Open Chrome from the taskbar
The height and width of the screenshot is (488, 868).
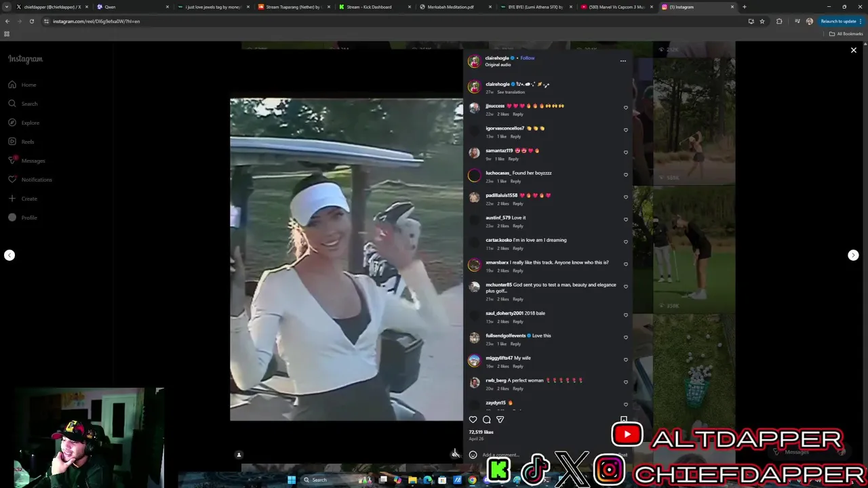[472, 480]
